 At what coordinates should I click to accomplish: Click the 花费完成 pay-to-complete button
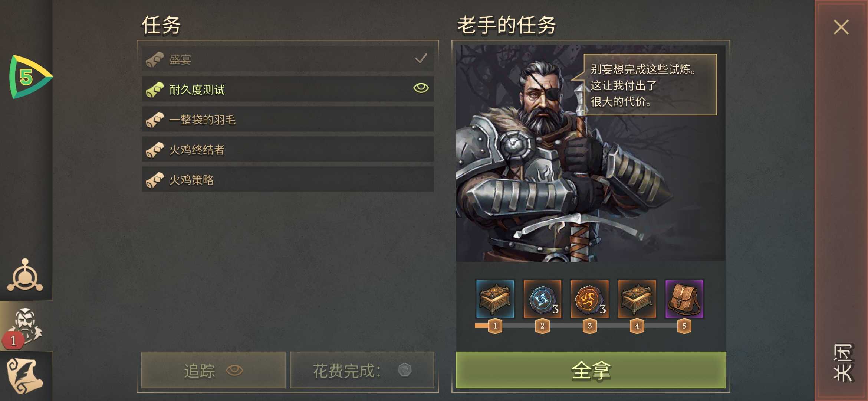(x=362, y=370)
